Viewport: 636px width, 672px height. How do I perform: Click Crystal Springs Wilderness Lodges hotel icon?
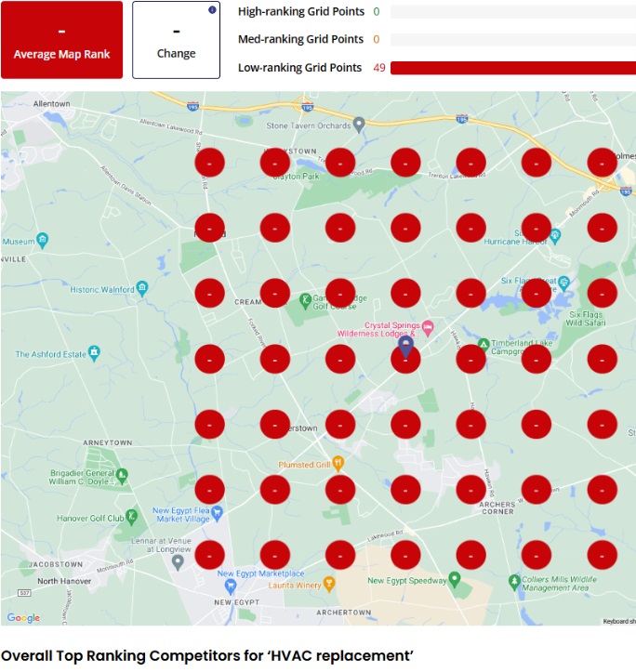tap(428, 328)
